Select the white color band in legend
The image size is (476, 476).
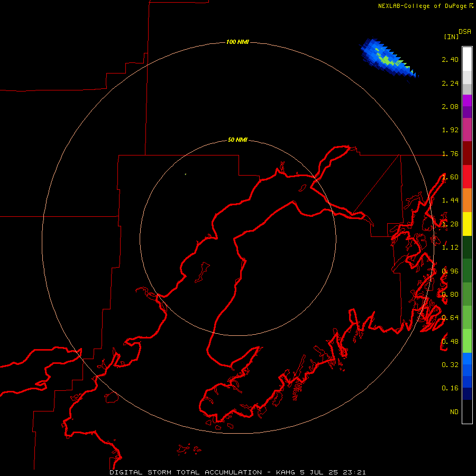click(x=467, y=59)
